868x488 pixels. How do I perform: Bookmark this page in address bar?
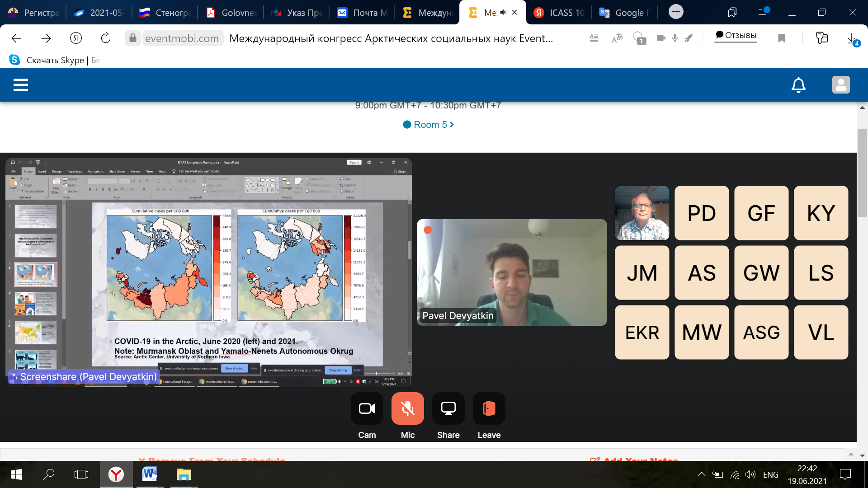point(781,38)
